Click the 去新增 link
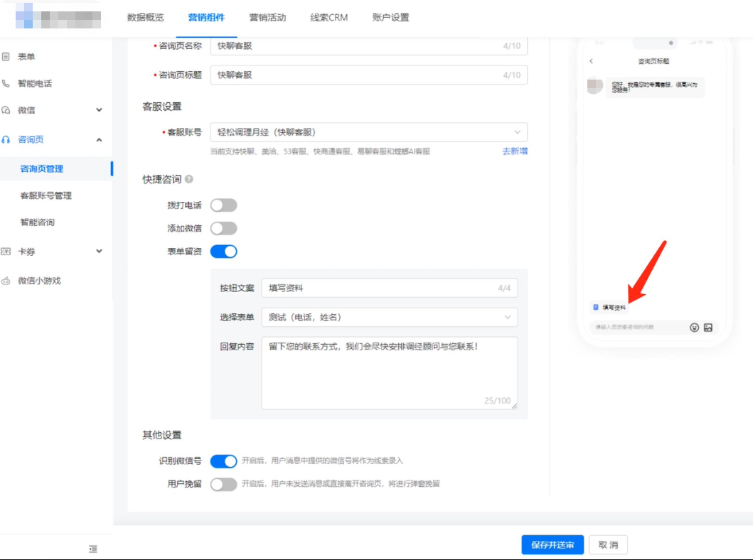753x560 pixels. (513, 151)
